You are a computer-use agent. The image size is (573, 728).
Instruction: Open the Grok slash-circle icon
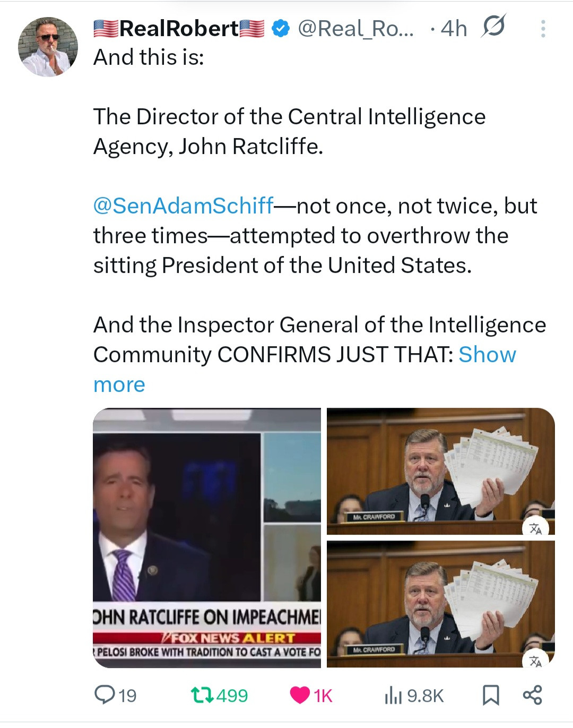pyautogui.click(x=493, y=27)
